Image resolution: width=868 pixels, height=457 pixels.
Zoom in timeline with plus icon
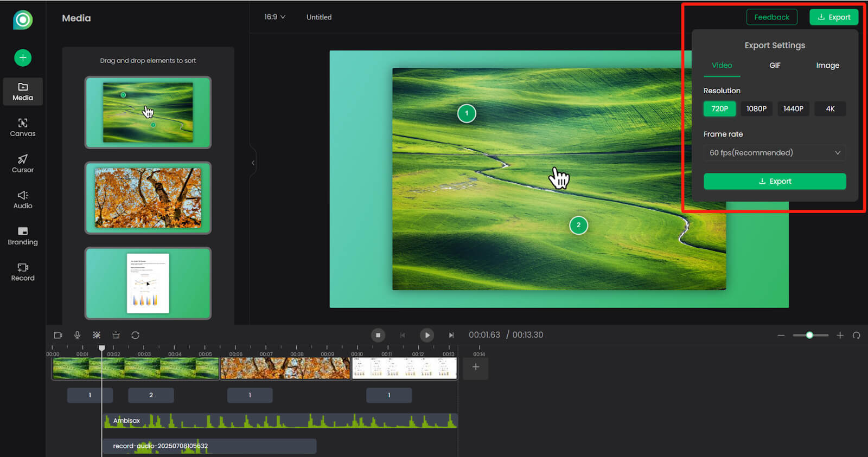840,335
